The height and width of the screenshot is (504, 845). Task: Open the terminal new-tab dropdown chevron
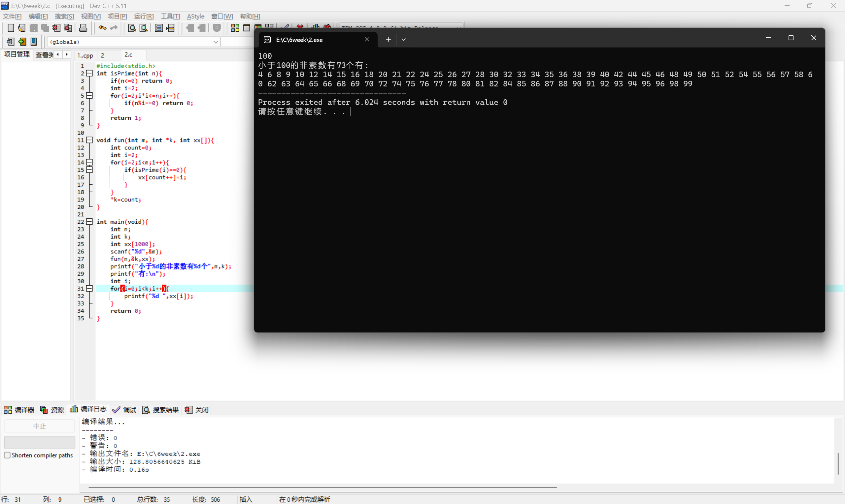[404, 39]
